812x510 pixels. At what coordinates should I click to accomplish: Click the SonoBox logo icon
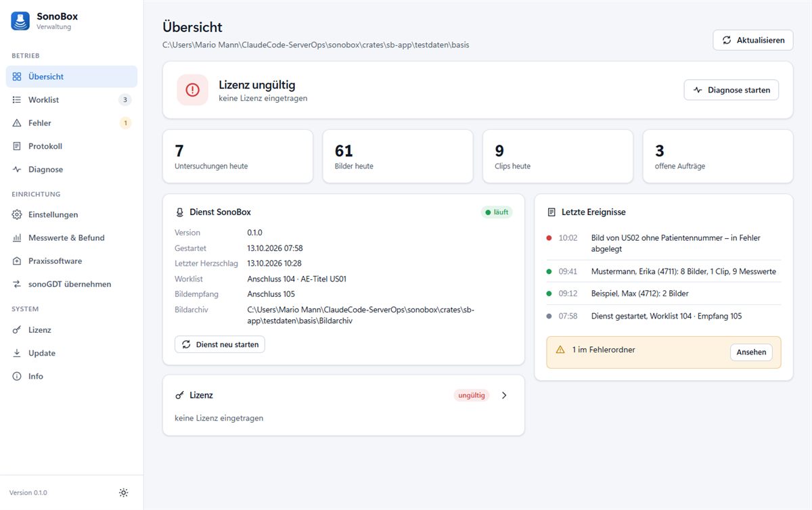tap(20, 21)
